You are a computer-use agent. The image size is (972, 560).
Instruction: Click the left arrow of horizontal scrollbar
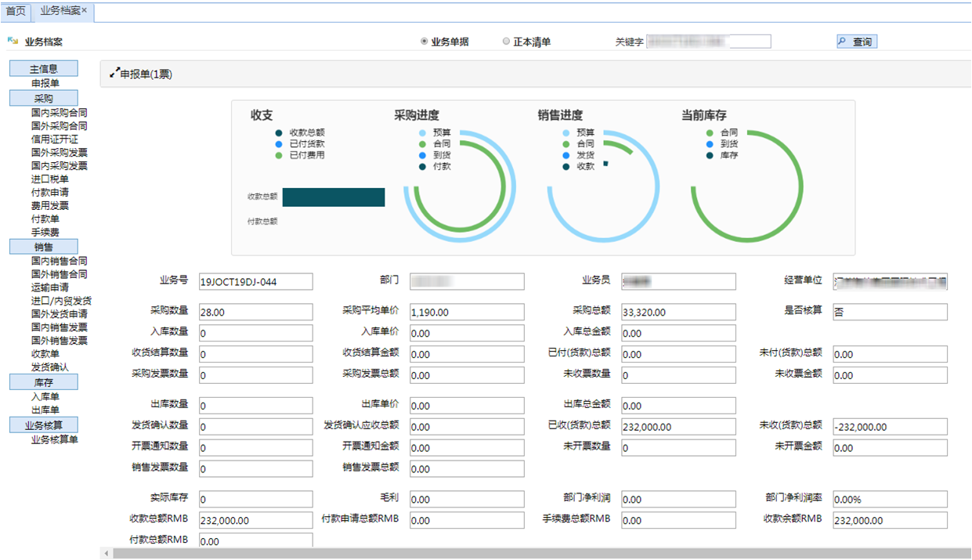106,554
